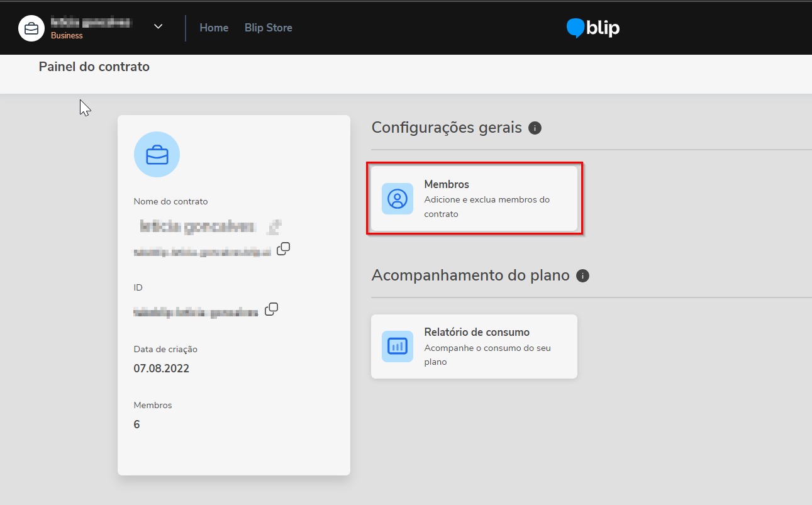The height and width of the screenshot is (505, 812).
Task: Copy the contract ID value
Action: pos(272,309)
